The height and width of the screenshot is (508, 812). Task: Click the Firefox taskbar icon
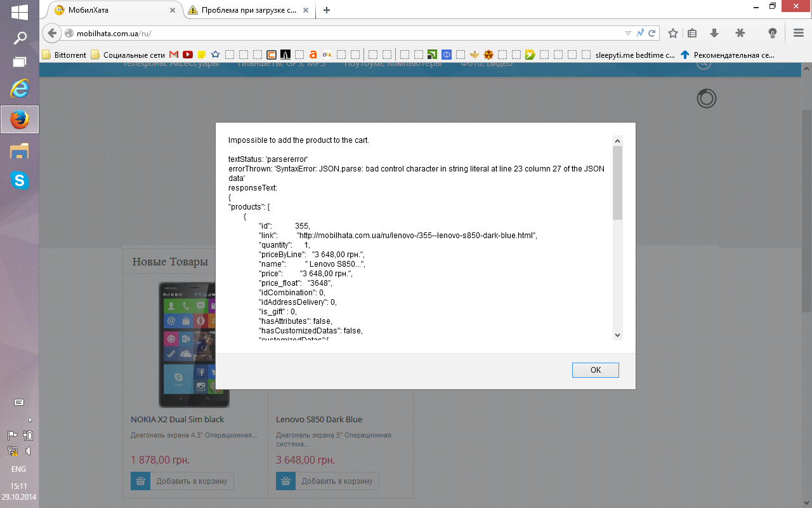point(20,119)
